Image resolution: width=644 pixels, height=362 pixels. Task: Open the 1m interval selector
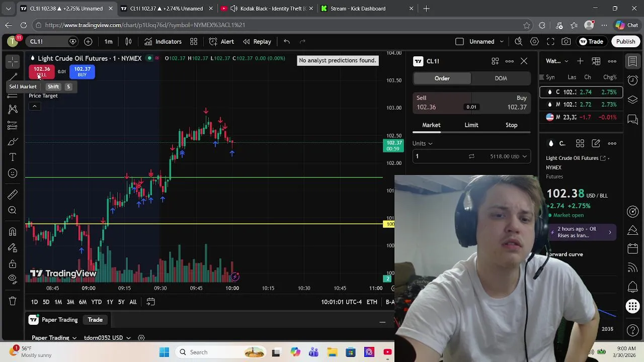[109, 42]
